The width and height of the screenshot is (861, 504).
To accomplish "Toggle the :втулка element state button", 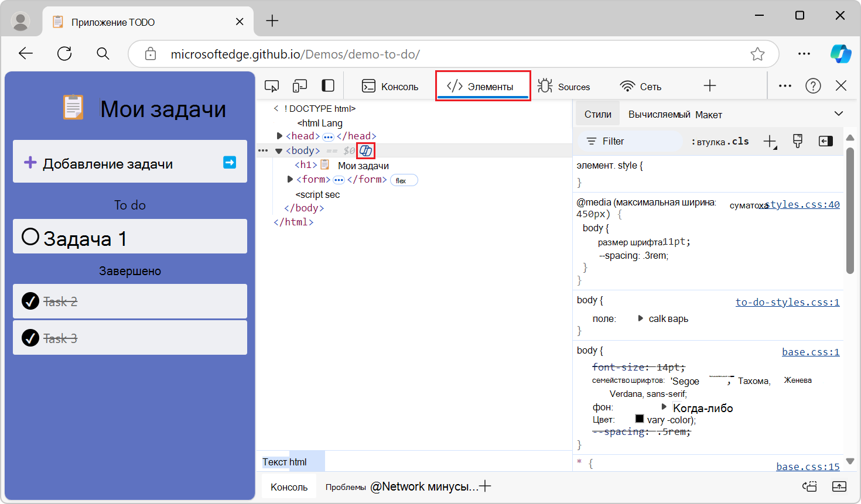I will (x=709, y=142).
